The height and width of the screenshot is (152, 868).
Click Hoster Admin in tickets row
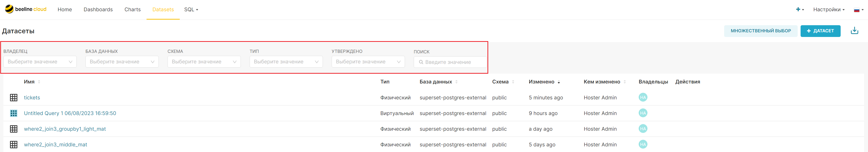[x=600, y=98]
